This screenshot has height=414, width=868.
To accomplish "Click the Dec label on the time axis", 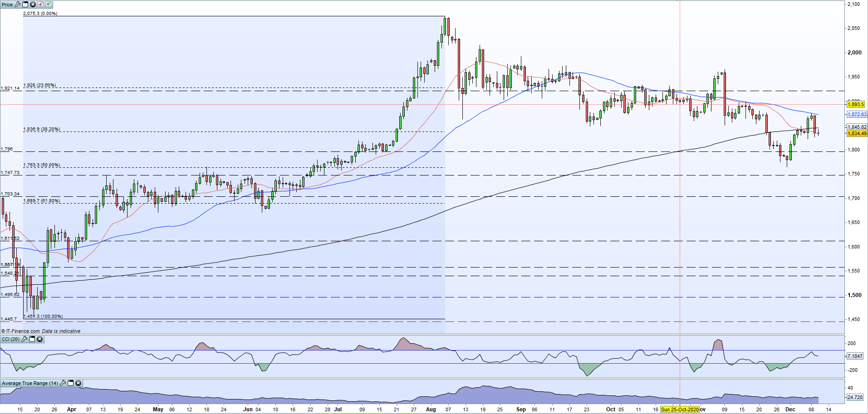I will tap(790, 409).
